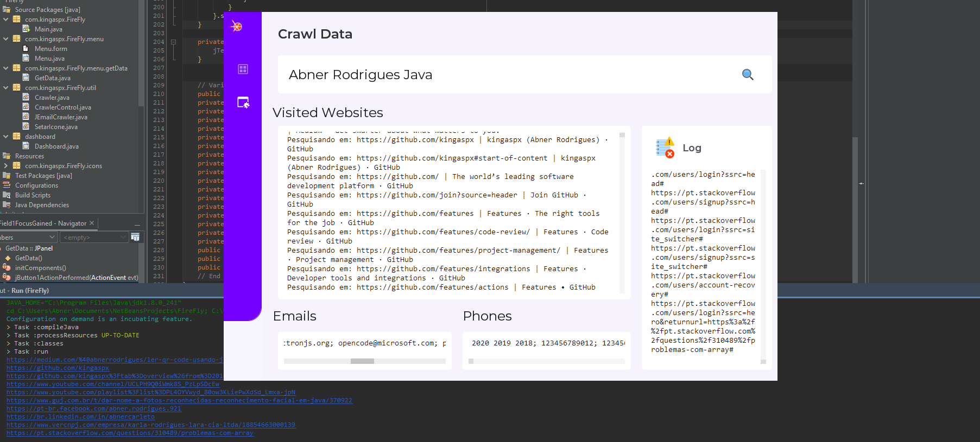Click inside the Emails text field
The image size is (980, 442).
(364, 343)
